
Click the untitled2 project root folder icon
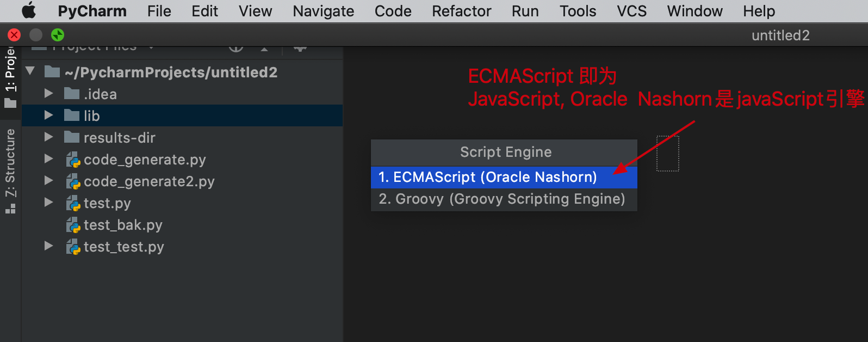(52, 72)
